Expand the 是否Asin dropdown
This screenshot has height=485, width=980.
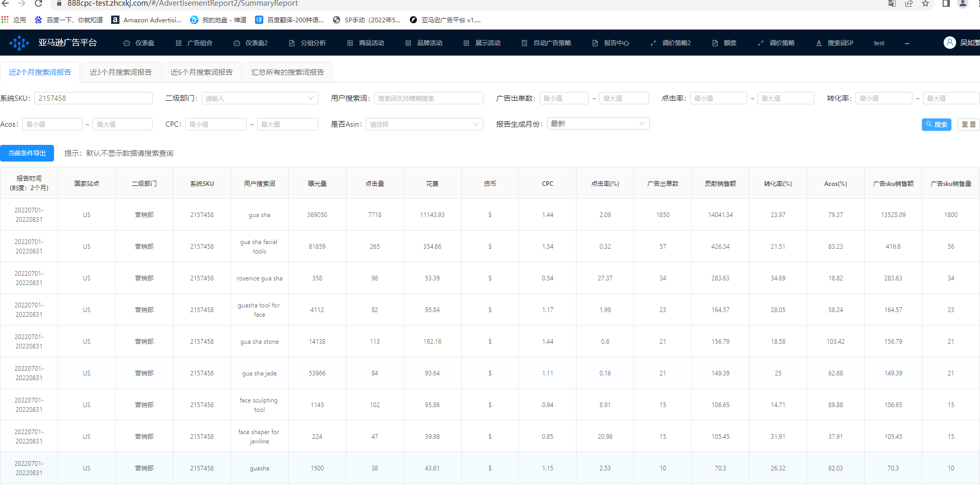click(x=424, y=124)
